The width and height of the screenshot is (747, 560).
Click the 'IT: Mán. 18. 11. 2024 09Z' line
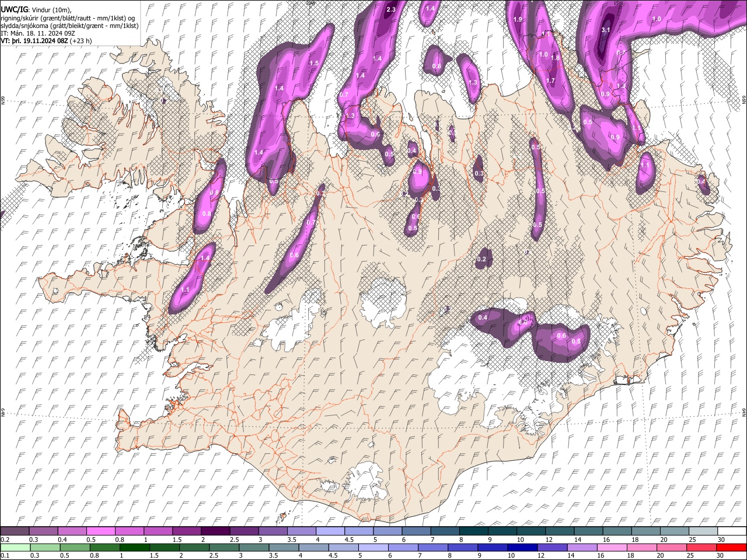[37, 34]
